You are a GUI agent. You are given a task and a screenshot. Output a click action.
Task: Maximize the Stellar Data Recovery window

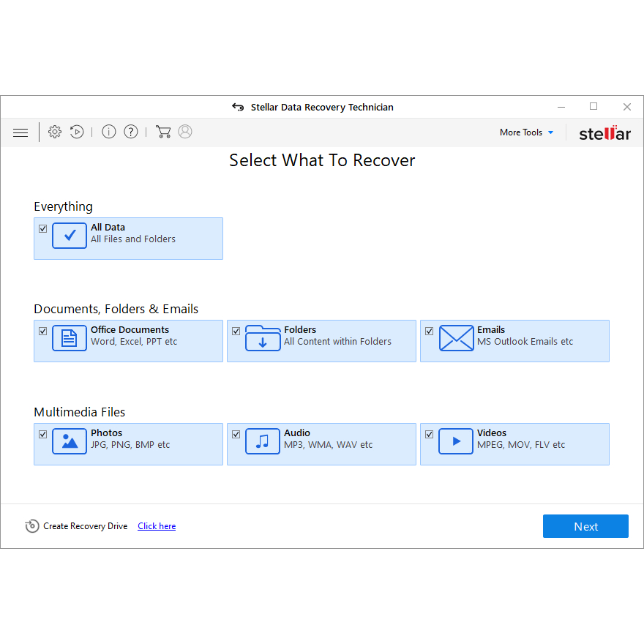[594, 106]
